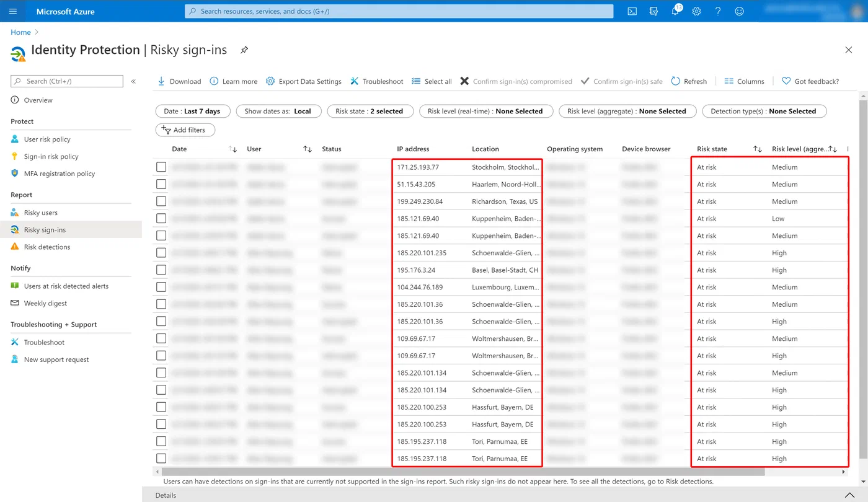The width and height of the screenshot is (868, 502).
Task: Click the Add filters button
Action: click(x=185, y=130)
